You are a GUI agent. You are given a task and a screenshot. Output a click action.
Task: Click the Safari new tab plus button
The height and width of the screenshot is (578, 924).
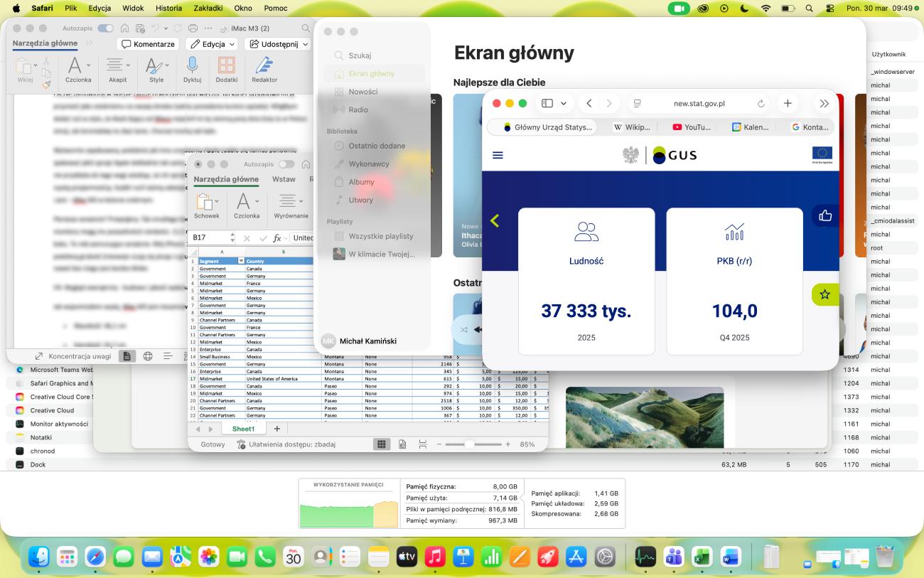click(788, 103)
